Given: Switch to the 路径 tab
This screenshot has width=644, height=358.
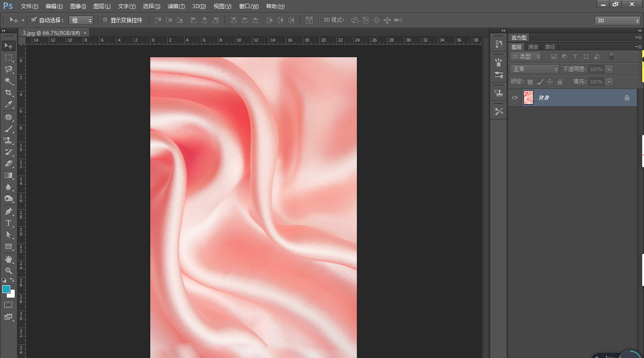Looking at the screenshot, I should [550, 47].
